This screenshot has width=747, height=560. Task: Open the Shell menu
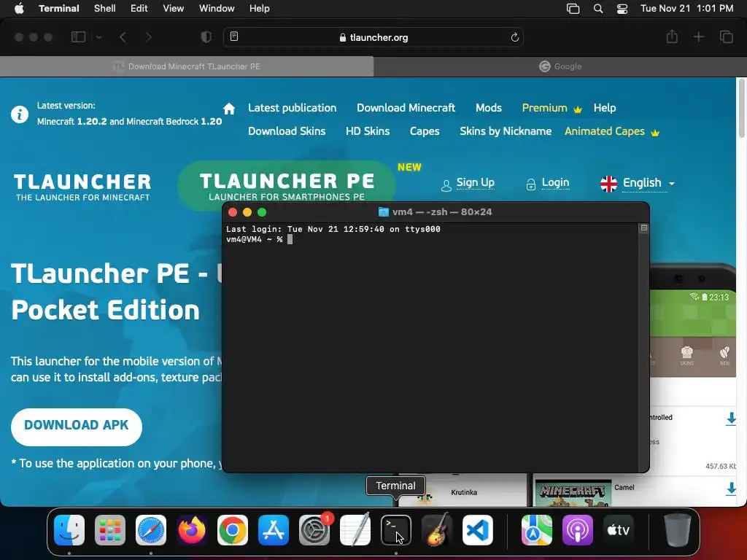point(105,9)
